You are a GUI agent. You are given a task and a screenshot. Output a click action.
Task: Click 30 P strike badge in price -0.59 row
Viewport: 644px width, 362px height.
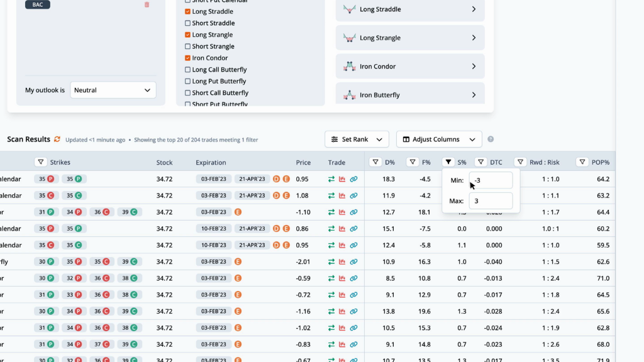point(47,278)
